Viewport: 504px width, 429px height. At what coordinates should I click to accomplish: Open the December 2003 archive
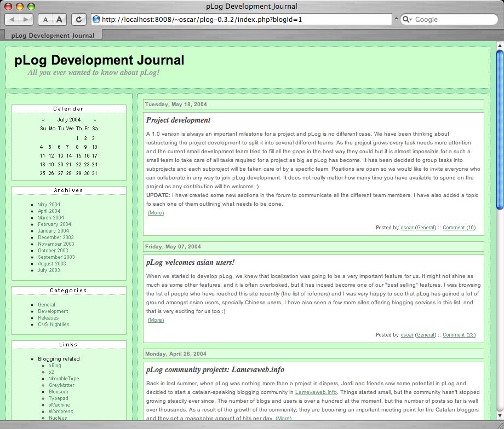[56, 237]
